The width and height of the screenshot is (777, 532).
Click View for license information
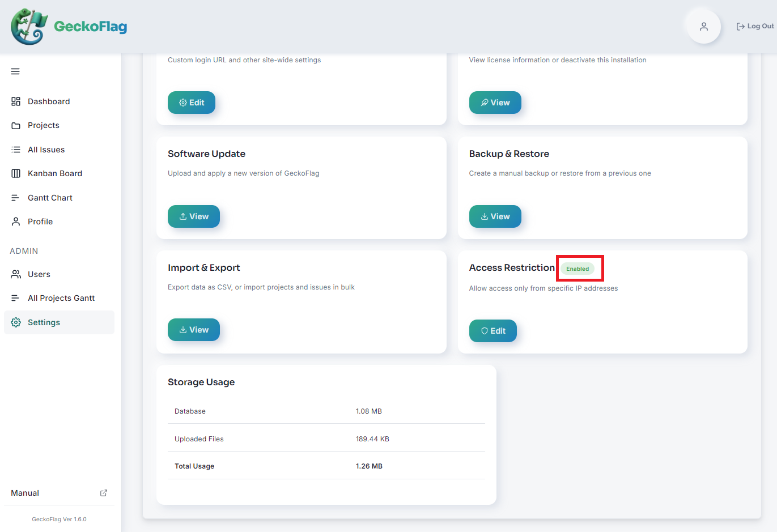pos(495,103)
